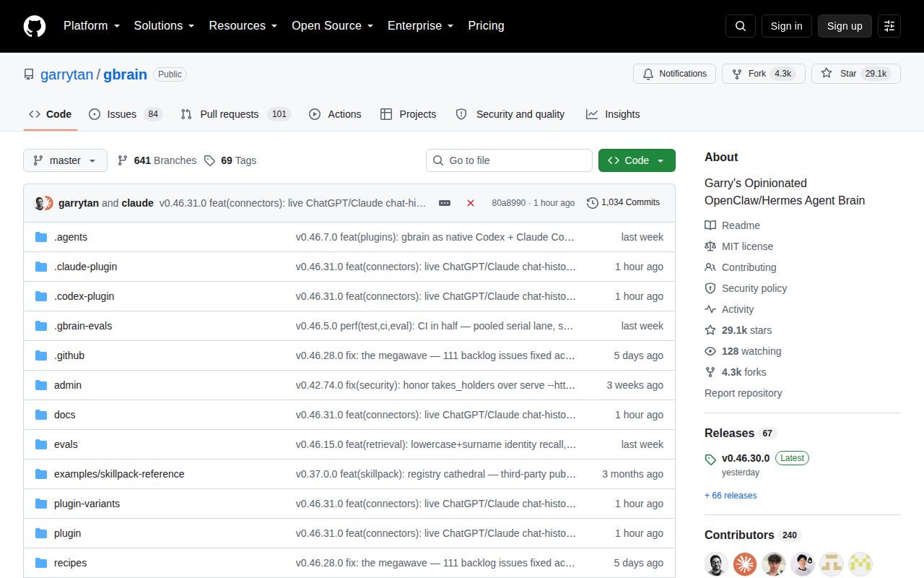
Task: Click folder icon of recipes row
Action: pos(41,563)
